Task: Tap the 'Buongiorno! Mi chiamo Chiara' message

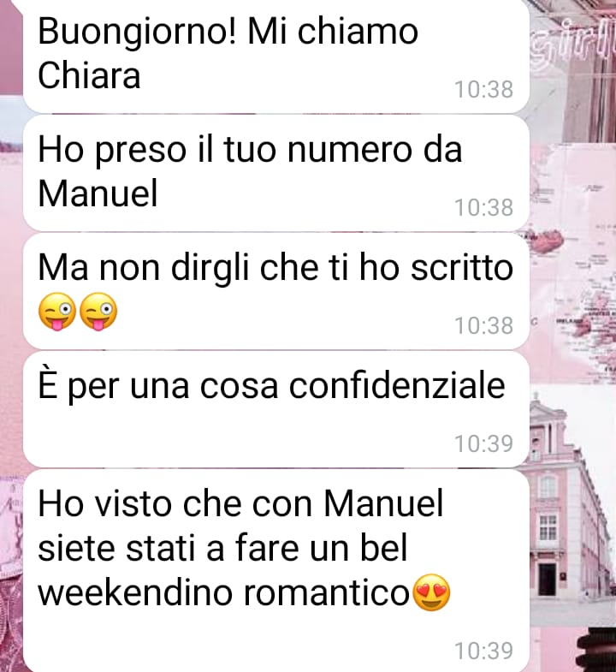Action: 276,56
